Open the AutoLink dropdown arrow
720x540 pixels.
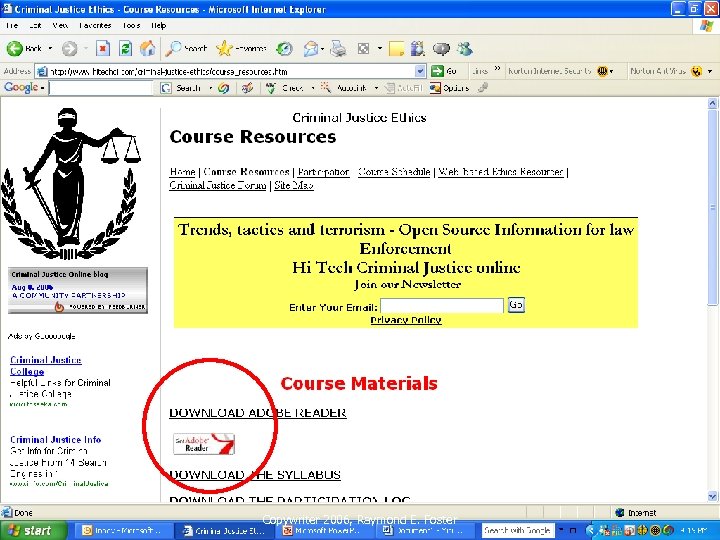[376, 88]
